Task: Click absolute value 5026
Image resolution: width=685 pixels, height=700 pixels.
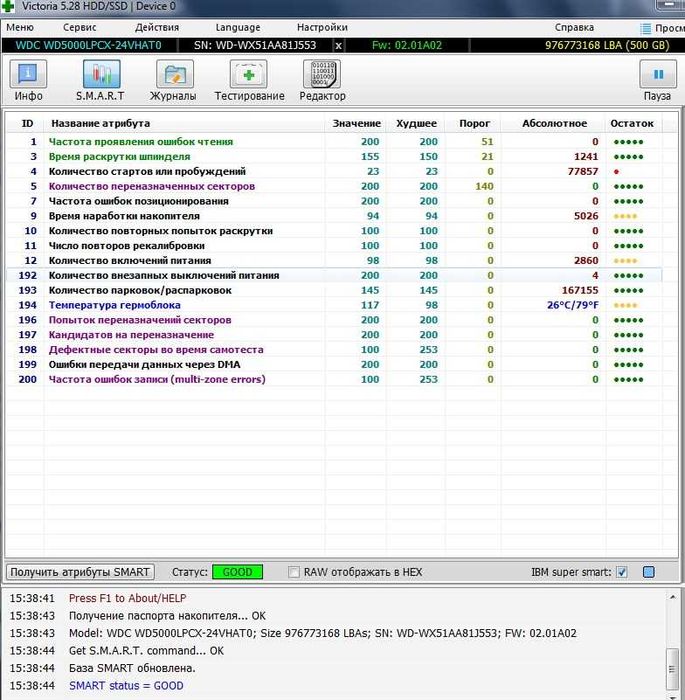Action: [586, 216]
